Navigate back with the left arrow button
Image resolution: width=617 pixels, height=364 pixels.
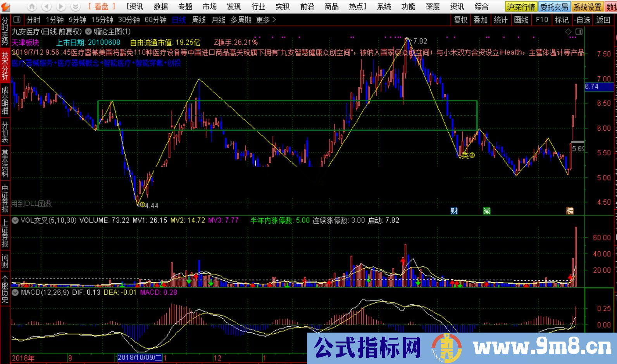click(x=47, y=7)
